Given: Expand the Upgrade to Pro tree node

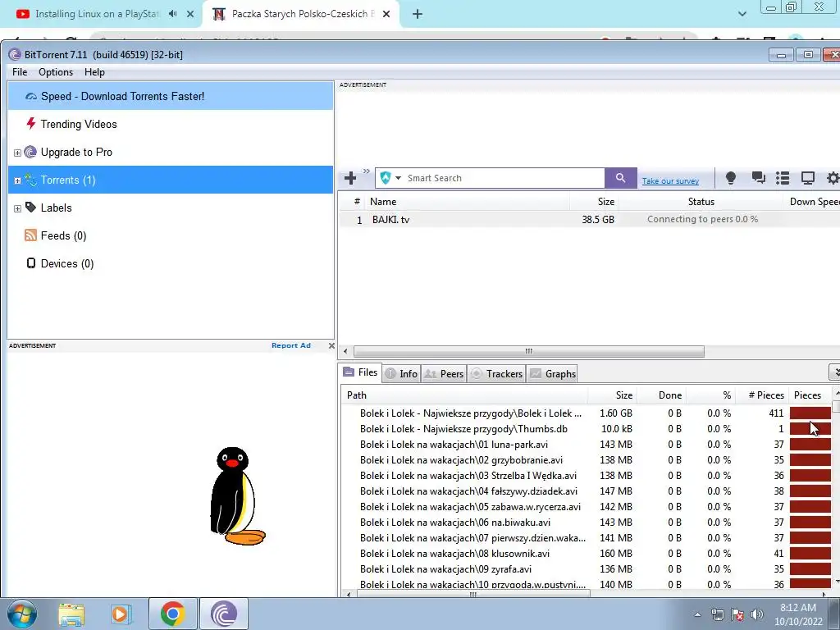Looking at the screenshot, I should [17, 153].
